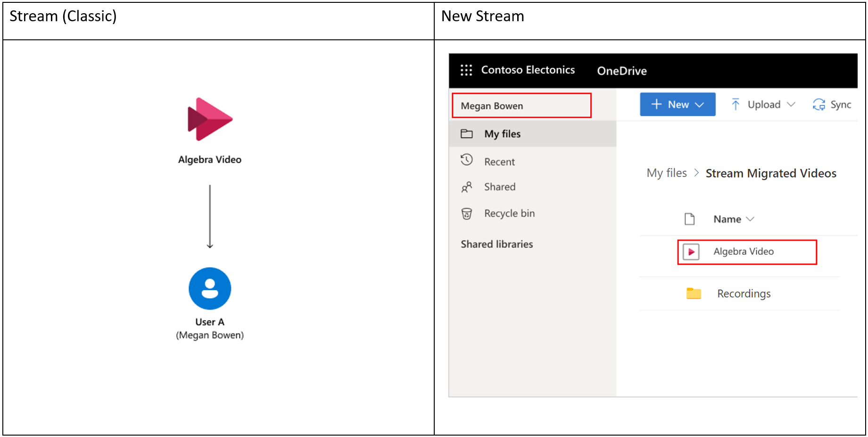Click the New Stream column header

(x=482, y=16)
